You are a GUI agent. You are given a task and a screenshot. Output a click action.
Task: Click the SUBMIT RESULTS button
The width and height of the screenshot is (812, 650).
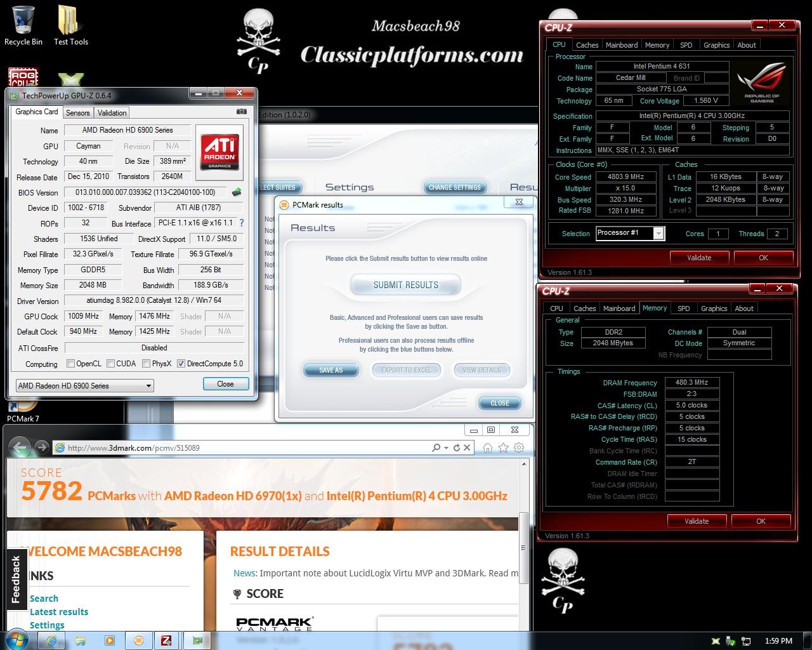[x=406, y=285]
